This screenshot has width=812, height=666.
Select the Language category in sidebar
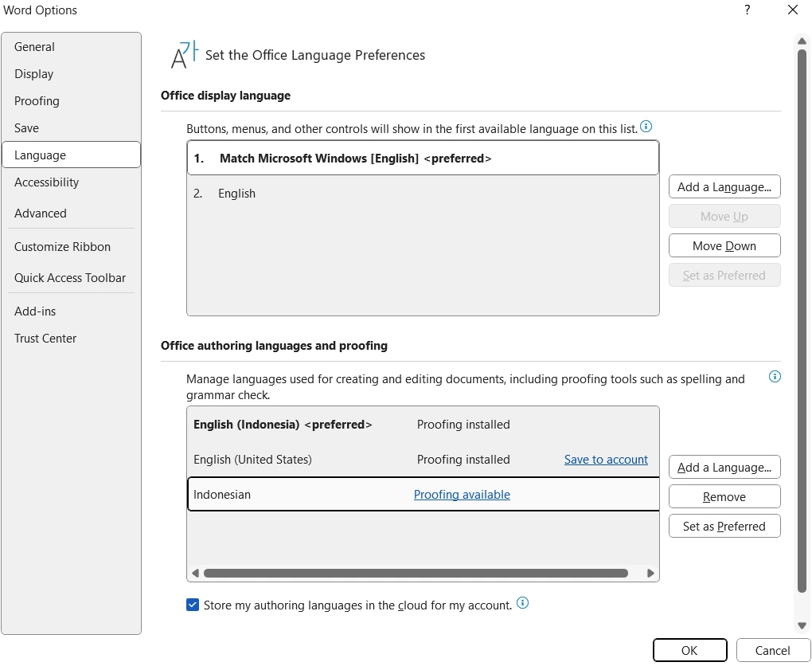(x=71, y=155)
